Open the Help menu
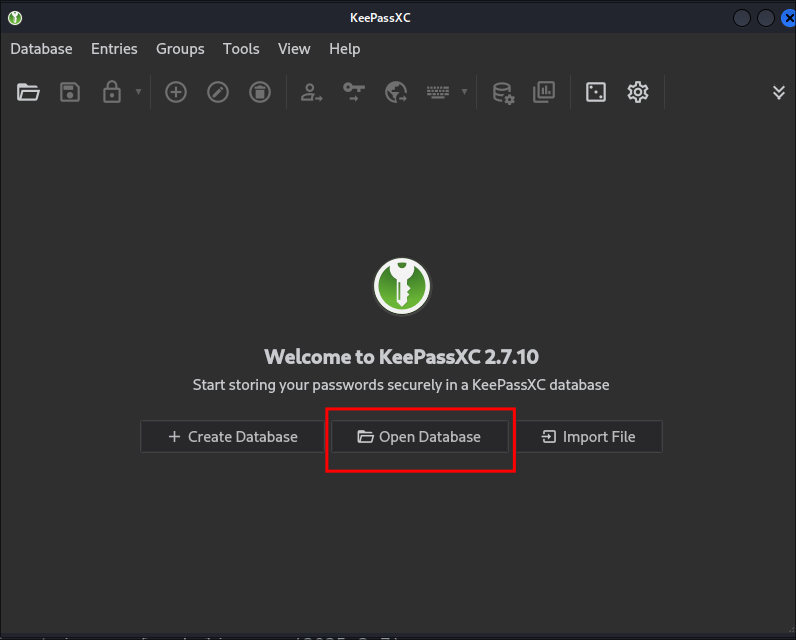Screen dimensions: 796x640 [345, 49]
